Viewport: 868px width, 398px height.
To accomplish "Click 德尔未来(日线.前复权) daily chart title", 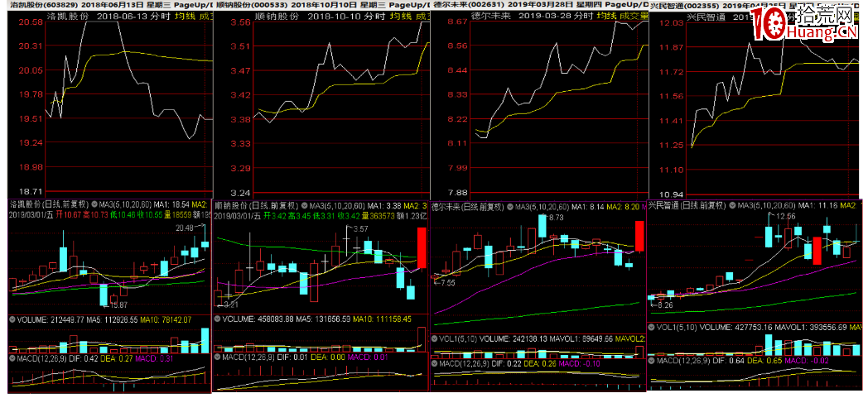I will 468,207.
